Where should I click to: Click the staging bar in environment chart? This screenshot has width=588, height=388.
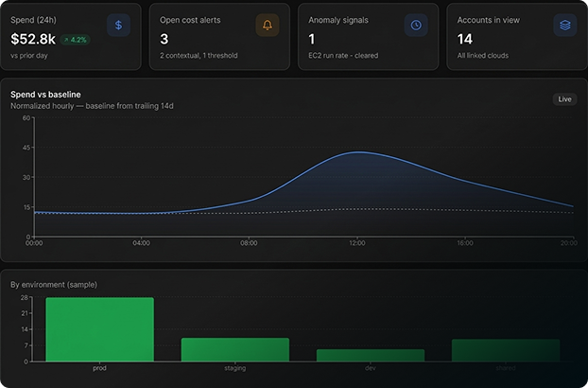[235, 350]
